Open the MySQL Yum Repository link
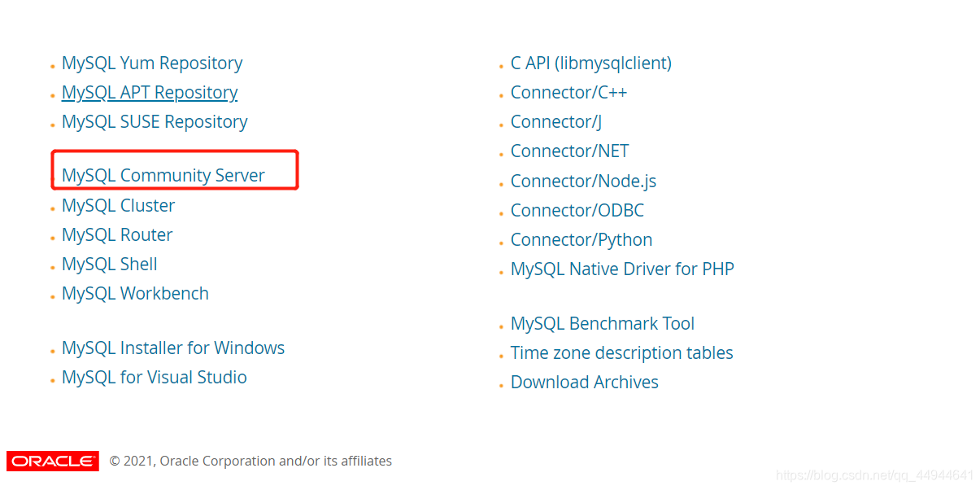The height and width of the screenshot is (490, 980). (x=152, y=63)
